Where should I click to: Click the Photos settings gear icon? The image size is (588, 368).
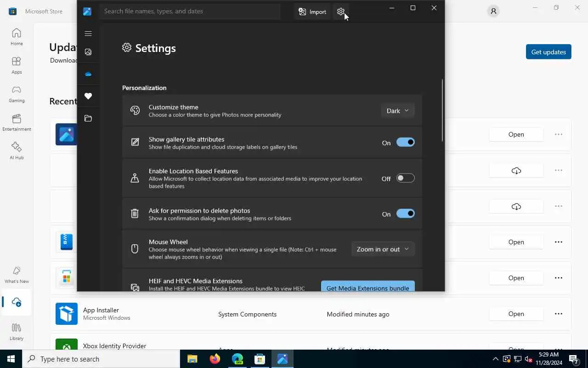[340, 11]
